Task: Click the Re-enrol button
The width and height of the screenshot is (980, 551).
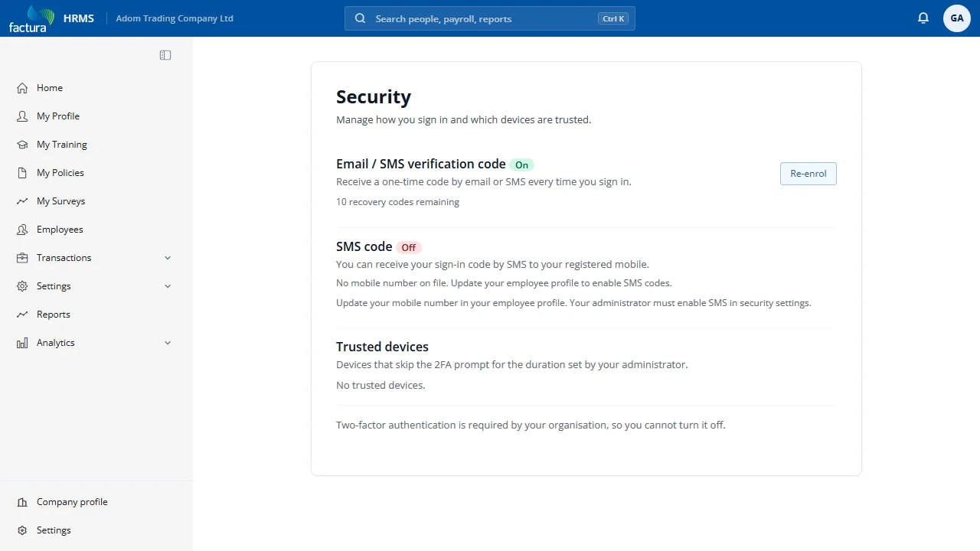Action: (808, 174)
